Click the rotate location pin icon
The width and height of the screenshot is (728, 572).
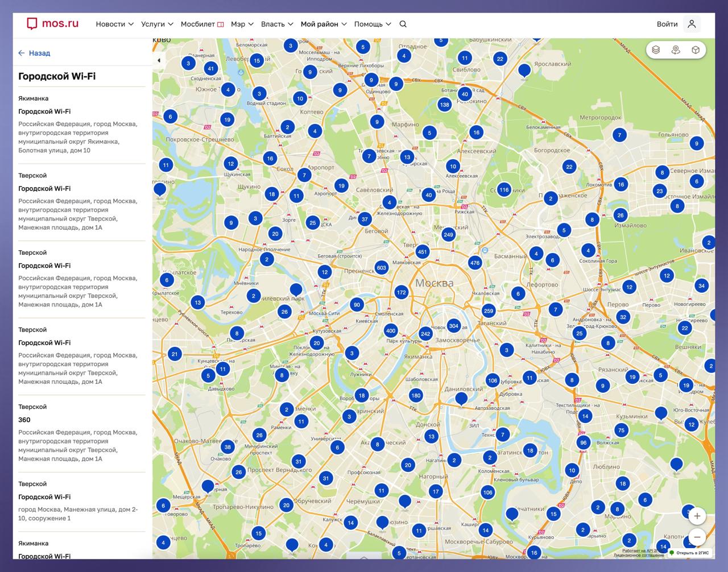(x=676, y=50)
